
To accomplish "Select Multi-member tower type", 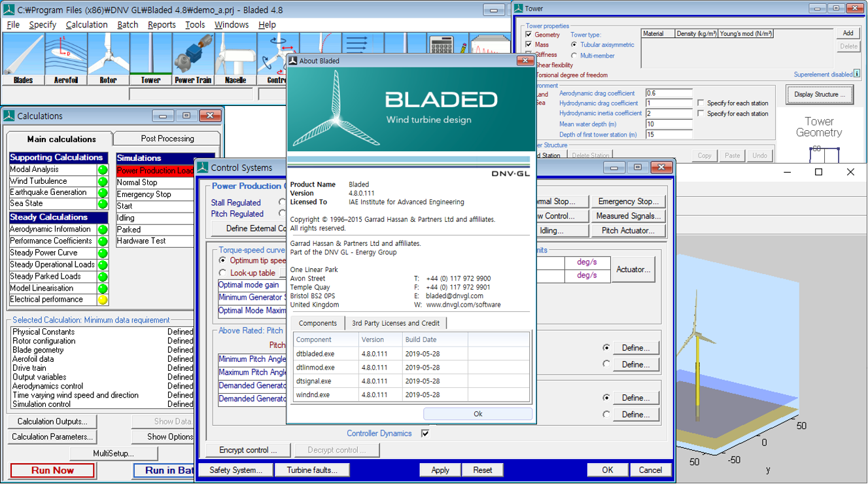I will (x=574, y=56).
